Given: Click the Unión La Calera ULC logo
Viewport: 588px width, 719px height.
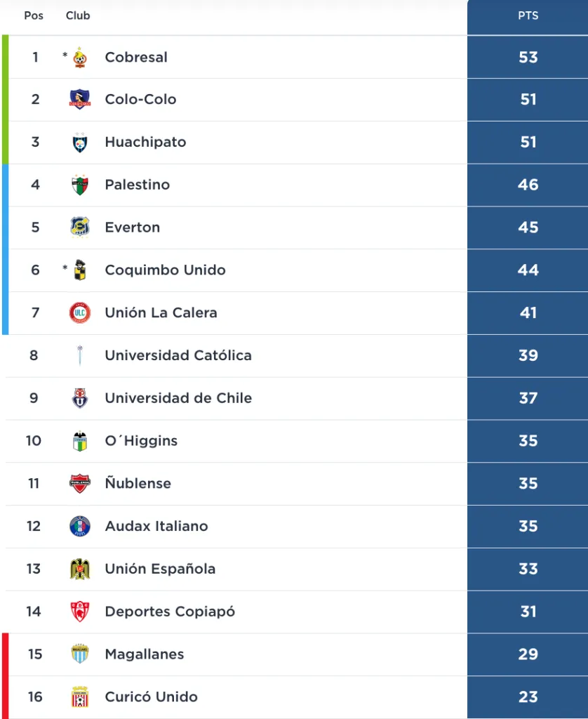Looking at the screenshot, I should (x=79, y=312).
